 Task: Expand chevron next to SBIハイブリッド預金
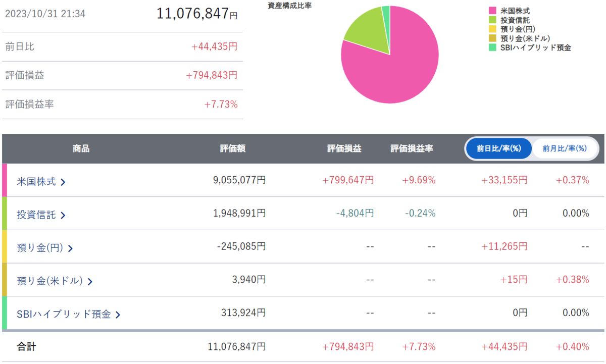tap(118, 315)
